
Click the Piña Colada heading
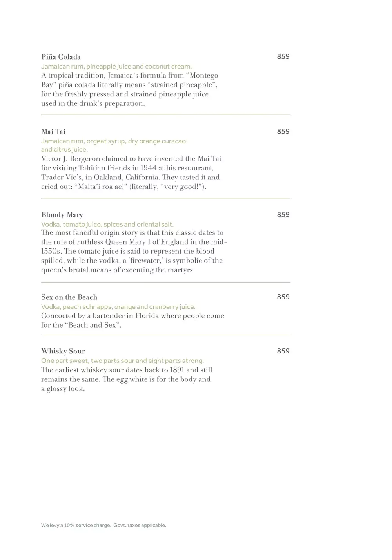pyautogui.click(x=61, y=57)
